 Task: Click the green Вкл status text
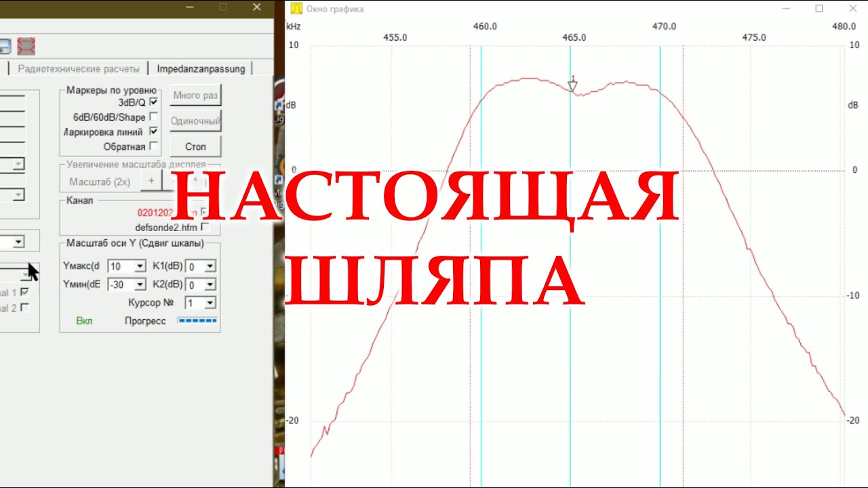[84, 321]
